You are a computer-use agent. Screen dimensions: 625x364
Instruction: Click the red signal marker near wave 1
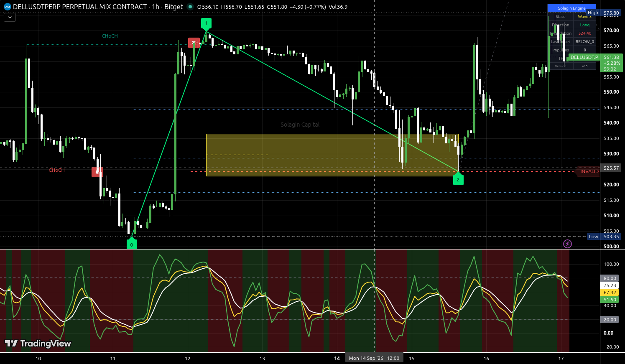[194, 43]
